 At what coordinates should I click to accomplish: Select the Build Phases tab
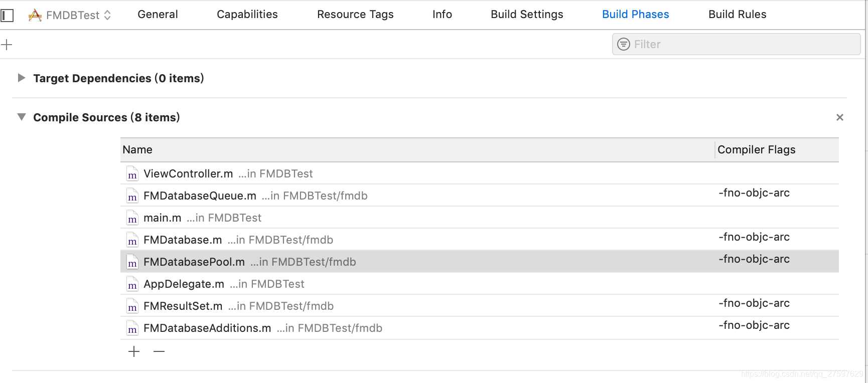[635, 15]
